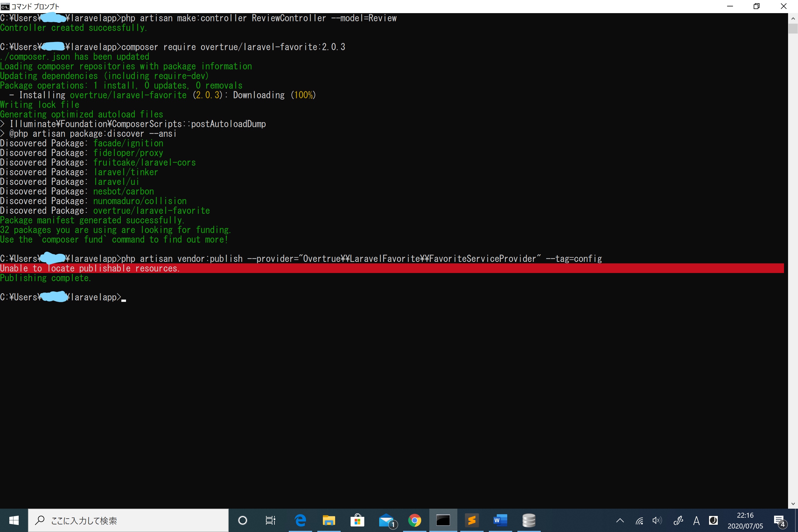Open the volume control tray icon
The image size is (798, 532).
pyautogui.click(x=657, y=520)
